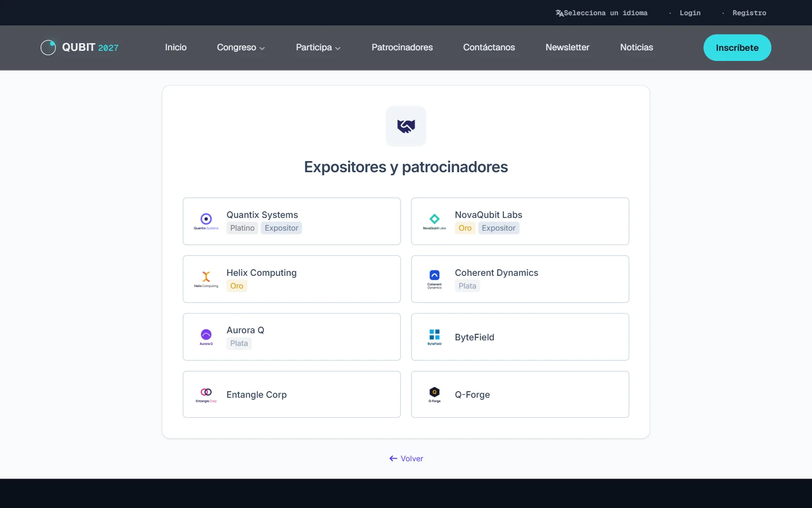Click the handshake icon above the heading
812x508 pixels.
(406, 126)
